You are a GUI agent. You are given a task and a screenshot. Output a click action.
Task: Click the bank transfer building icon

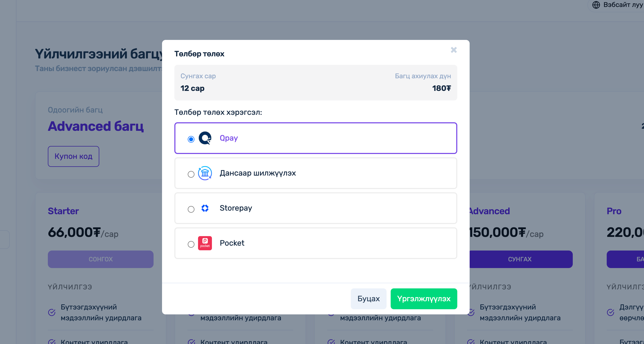pyautogui.click(x=205, y=173)
